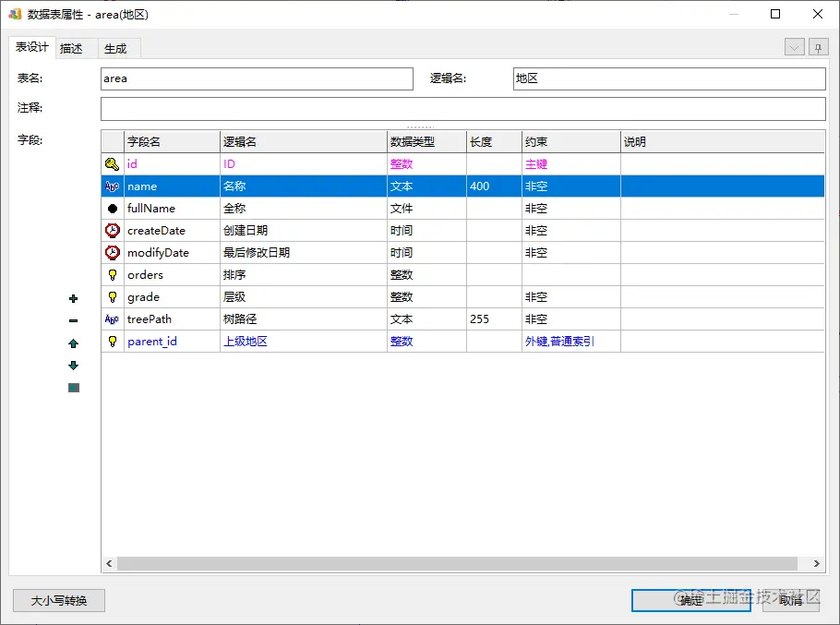The image size is (840, 625).
Task: Click the clock icon of createDate row
Action: click(x=112, y=230)
